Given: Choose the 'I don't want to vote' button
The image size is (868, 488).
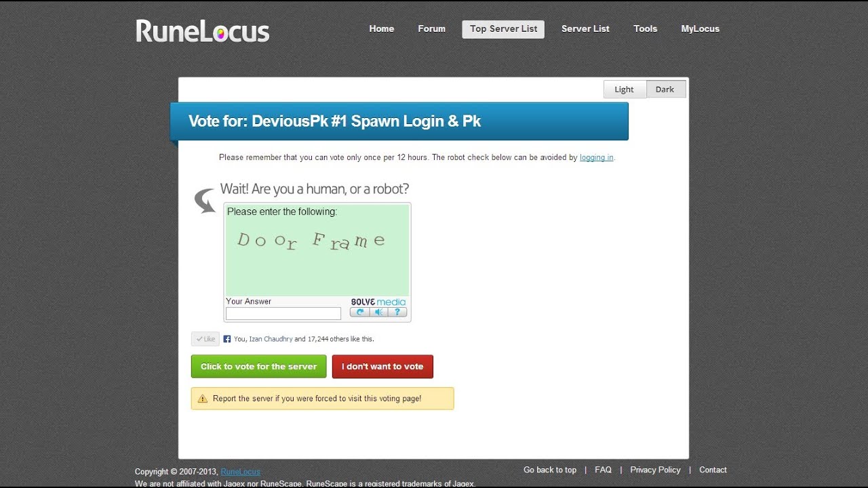Looking at the screenshot, I should pyautogui.click(x=382, y=367).
